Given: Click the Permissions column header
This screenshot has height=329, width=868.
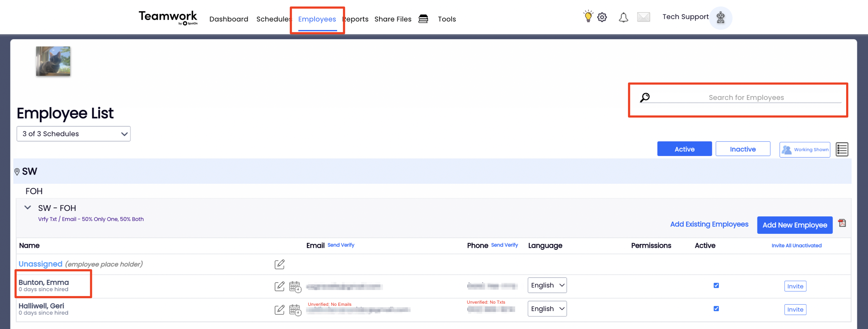Looking at the screenshot, I should click(651, 246).
